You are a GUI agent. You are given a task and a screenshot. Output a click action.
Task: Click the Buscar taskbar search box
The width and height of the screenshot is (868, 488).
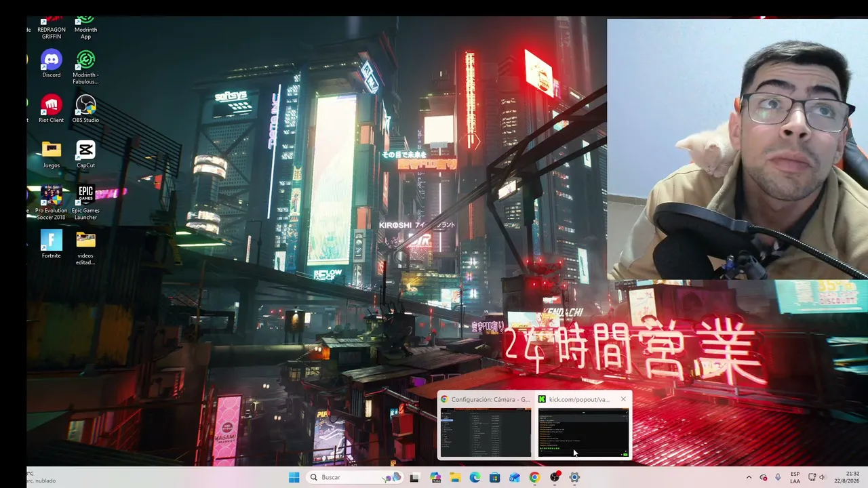[x=354, y=477]
